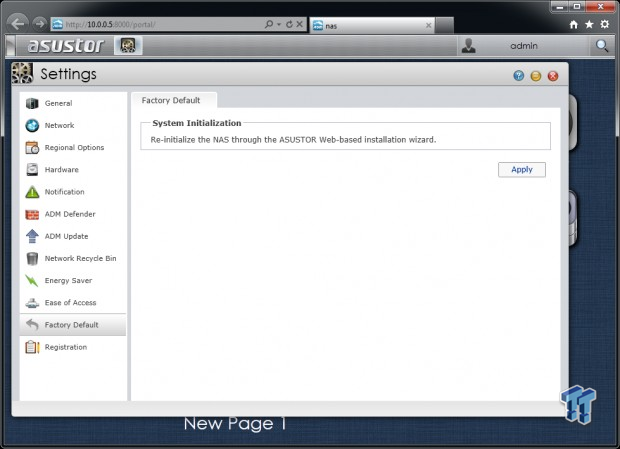This screenshot has width=620, height=449.
Task: Select the Ease of Access text label
Action: pos(70,302)
